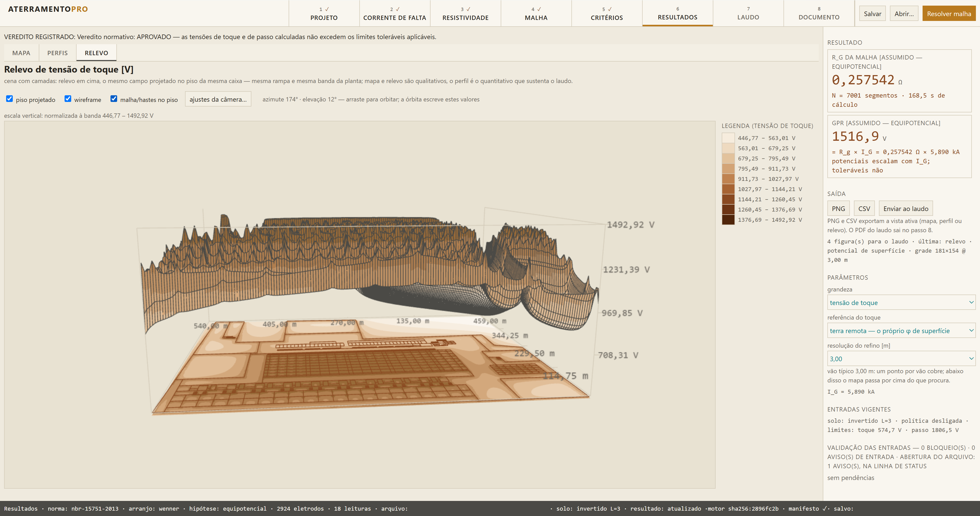The height and width of the screenshot is (516, 980).
Task: Expand the referência do toque dropdown
Action: pyautogui.click(x=901, y=331)
